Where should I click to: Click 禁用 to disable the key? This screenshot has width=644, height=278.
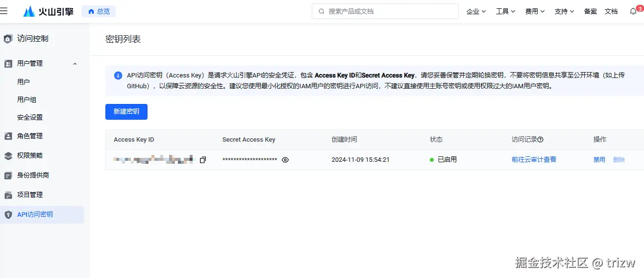pos(599,160)
